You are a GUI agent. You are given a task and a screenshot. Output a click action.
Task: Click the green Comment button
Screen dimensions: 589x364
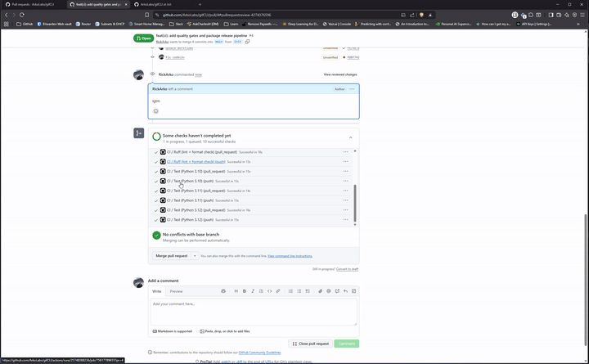tap(347, 344)
